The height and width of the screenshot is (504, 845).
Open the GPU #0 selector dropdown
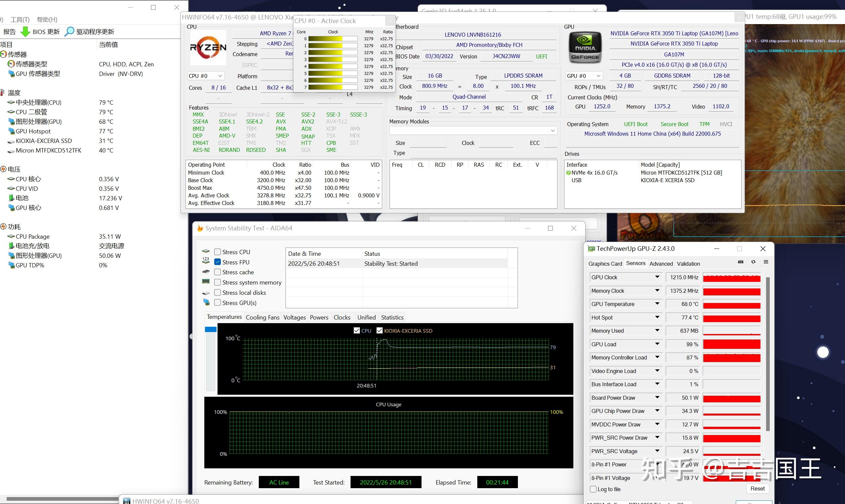pos(584,76)
